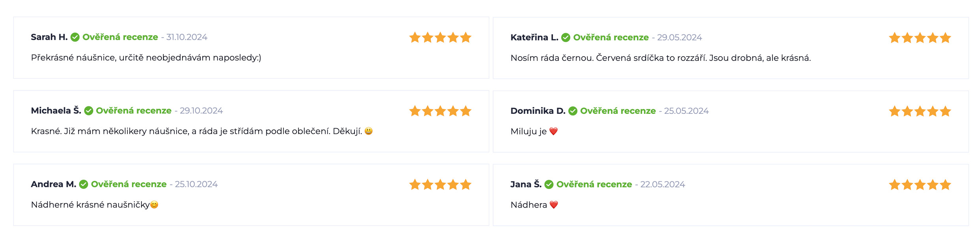The width and height of the screenshot is (980, 234).
Task: Click the stars on Jana Š.'s review
Action: [x=920, y=185]
